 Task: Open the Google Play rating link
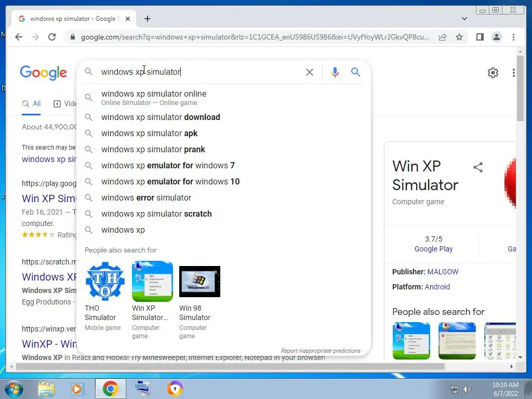point(433,249)
